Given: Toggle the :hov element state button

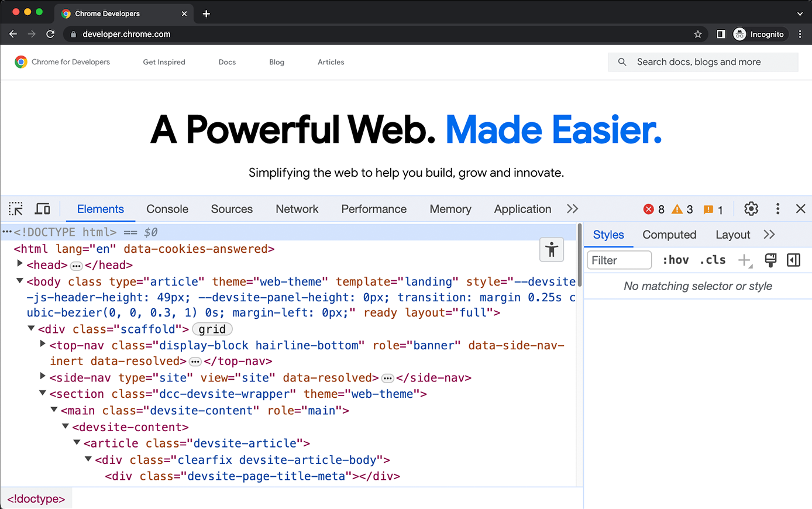Looking at the screenshot, I should (676, 260).
